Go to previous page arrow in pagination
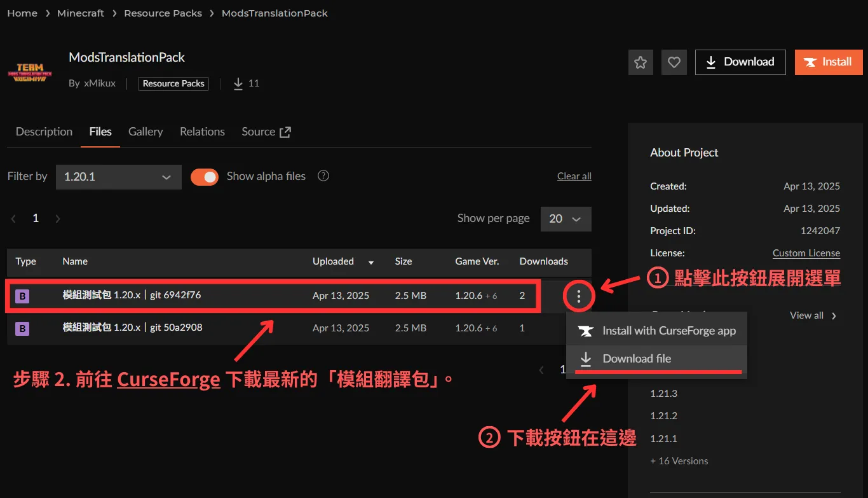 13,219
